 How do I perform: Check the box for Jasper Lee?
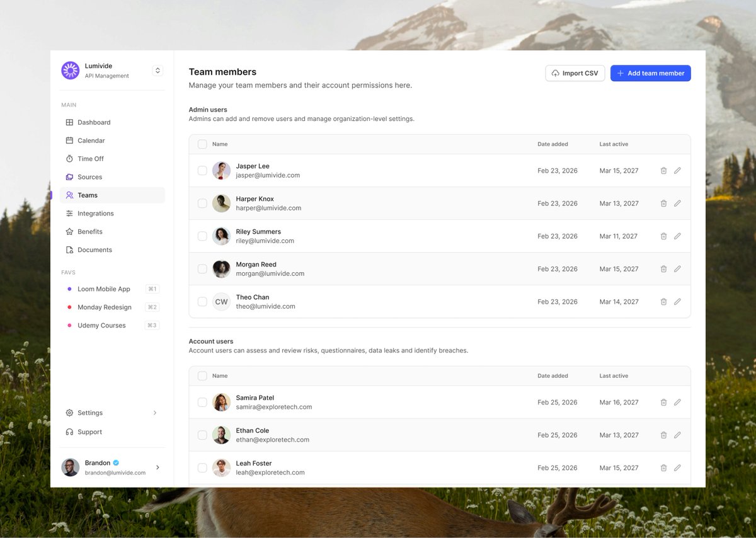click(x=202, y=171)
